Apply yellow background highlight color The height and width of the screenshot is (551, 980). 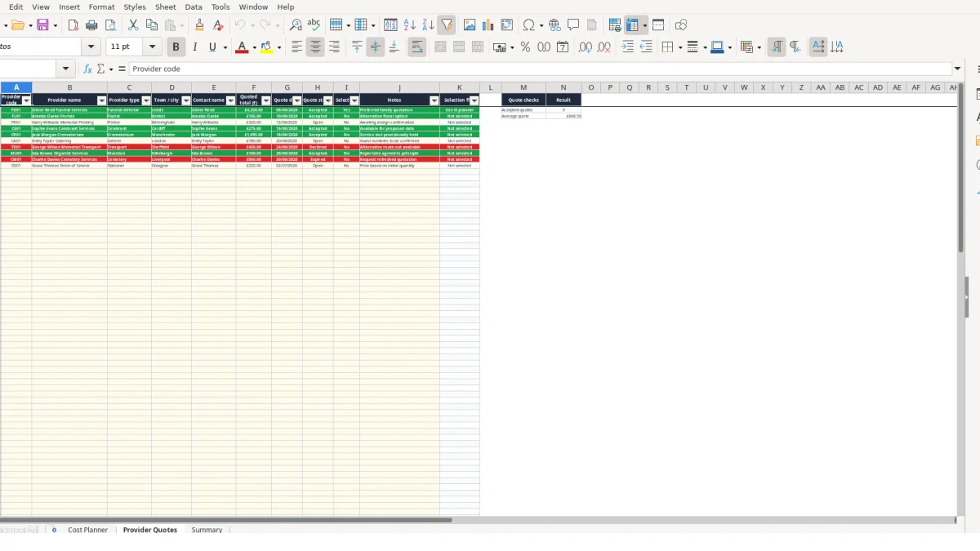click(266, 47)
